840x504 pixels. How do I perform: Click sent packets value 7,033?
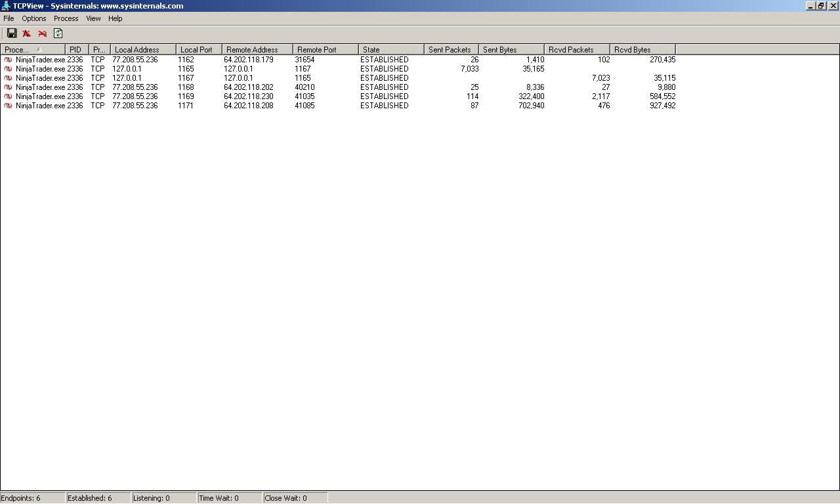(470, 69)
